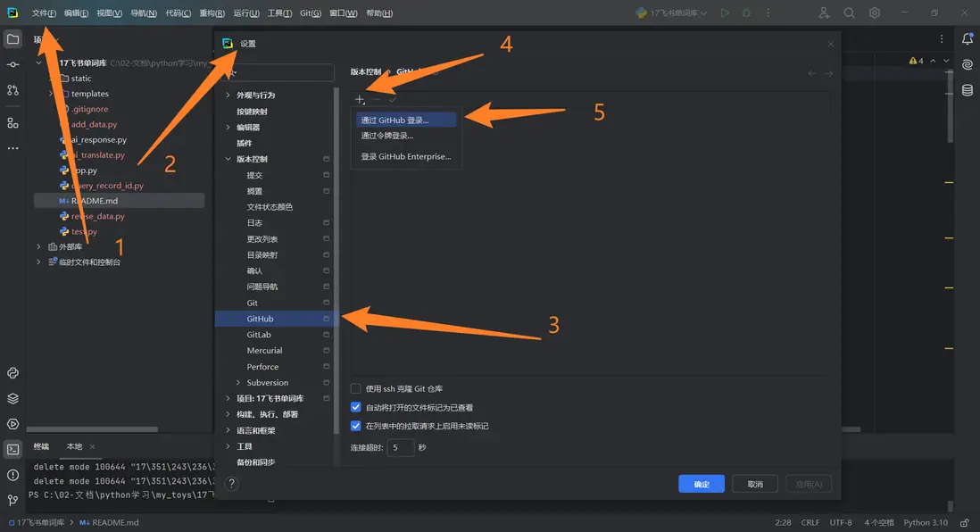Open the Git tool window icon
980x532 pixels.
point(12,500)
